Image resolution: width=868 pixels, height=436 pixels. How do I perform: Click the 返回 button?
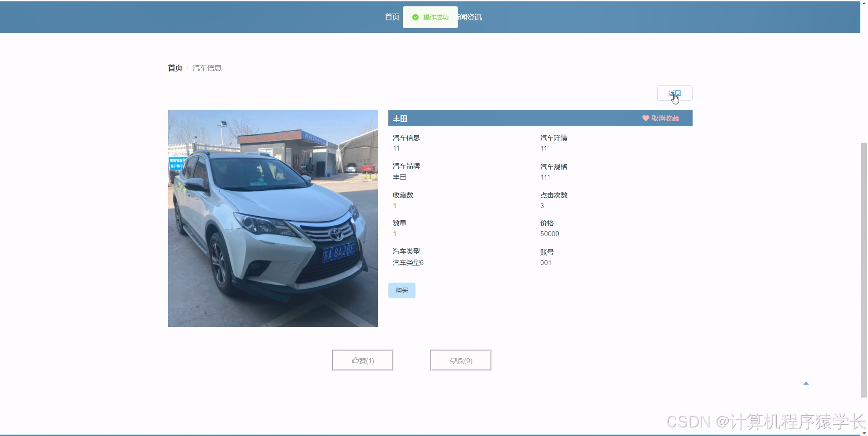tap(675, 93)
